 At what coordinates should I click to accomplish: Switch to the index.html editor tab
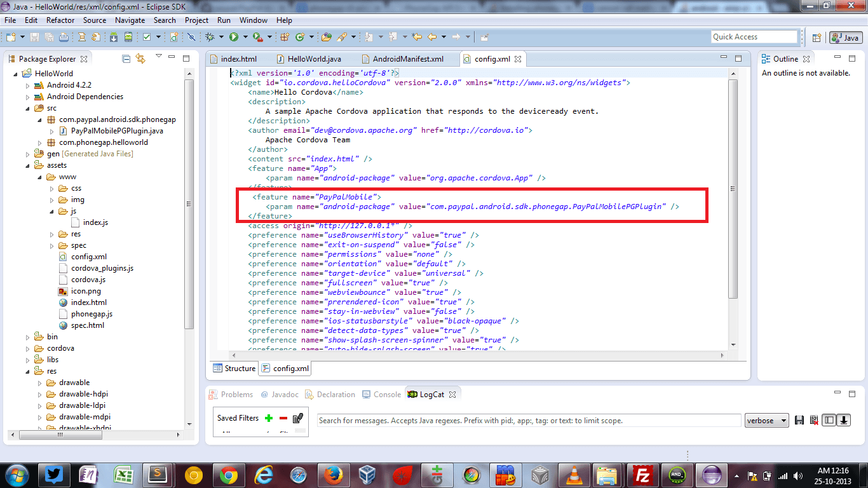233,59
